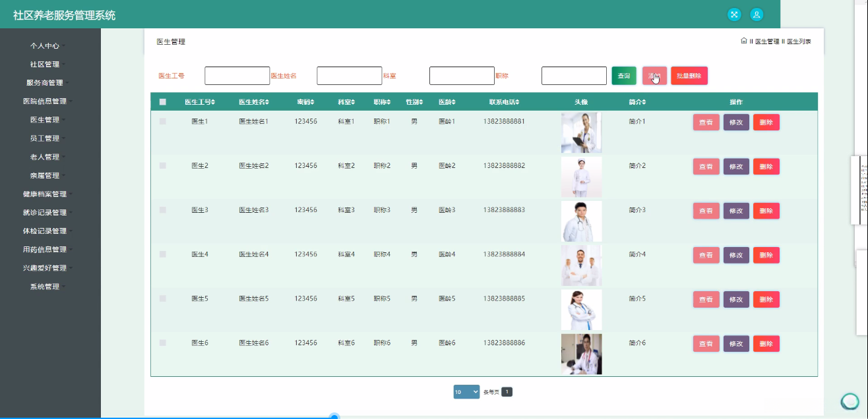Sort by 职称 column header
Viewport: 868px width, 419px height.
tap(382, 102)
